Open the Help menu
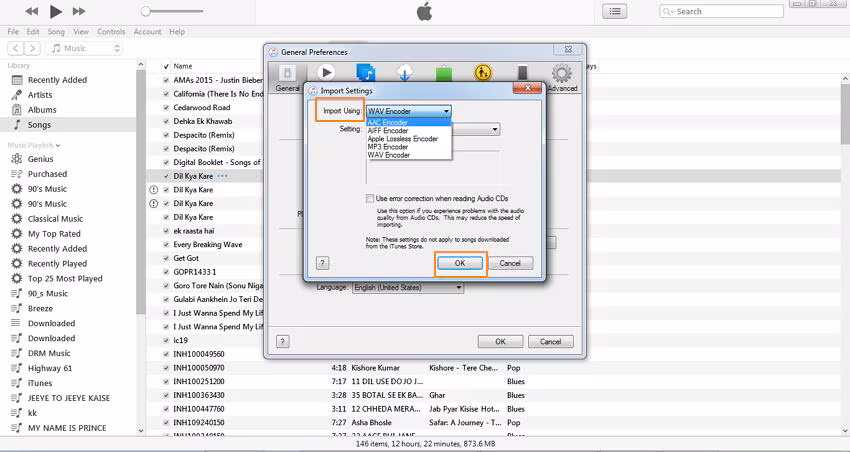The width and height of the screenshot is (850, 452). 177,31
